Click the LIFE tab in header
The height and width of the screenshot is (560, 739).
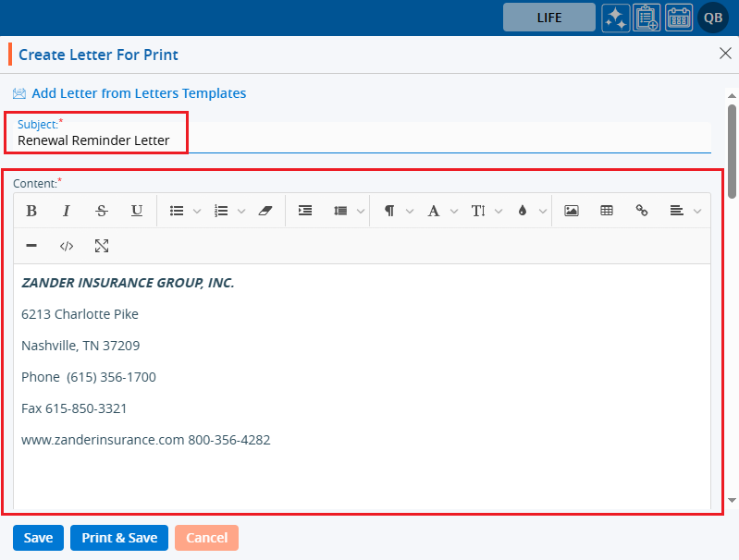(x=548, y=18)
